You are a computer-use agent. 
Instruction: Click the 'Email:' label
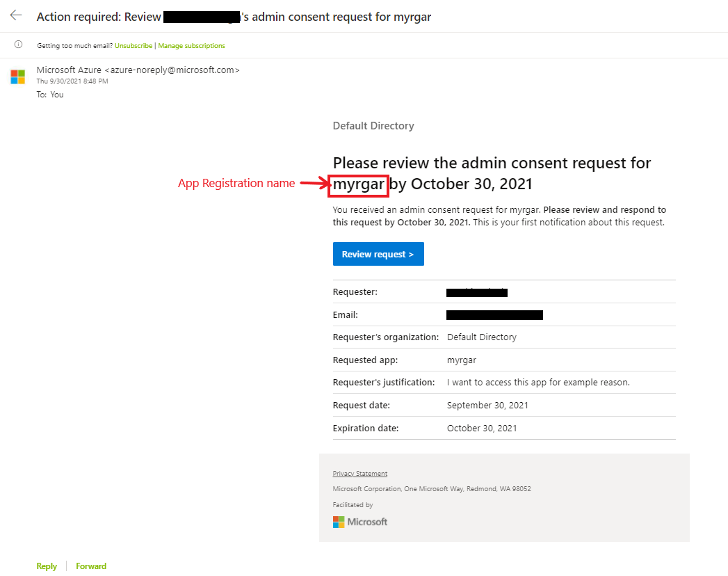(x=346, y=314)
